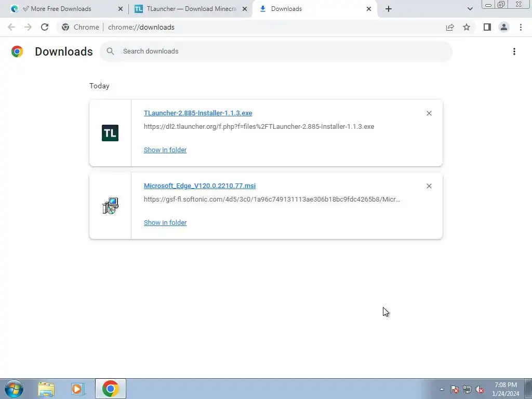Switch to TLauncher Download Minecraft tab

[191, 9]
